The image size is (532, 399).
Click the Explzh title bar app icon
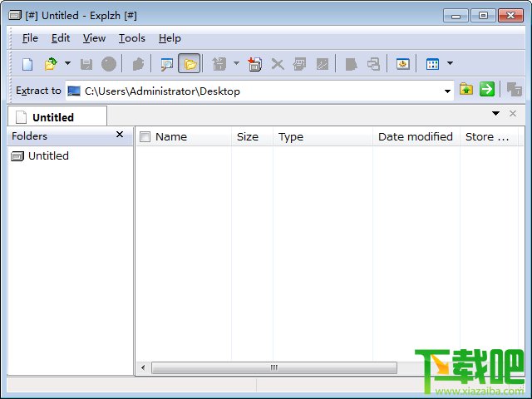16,15
